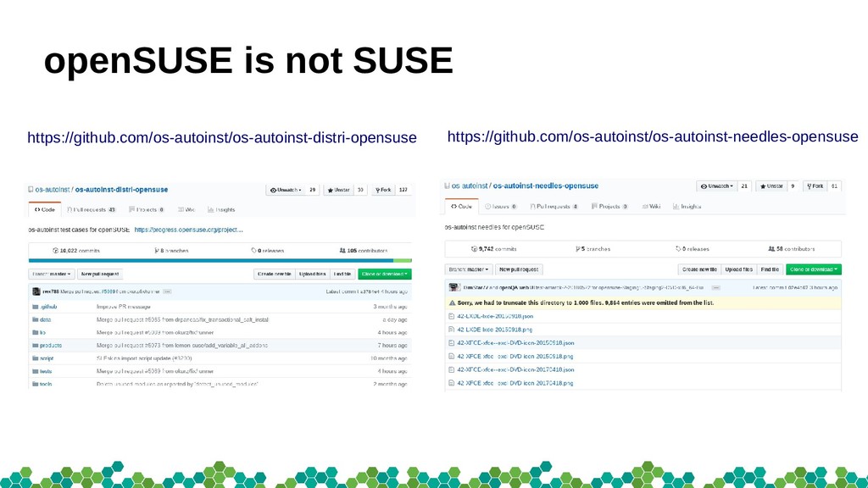Open Projects tab in needles-opensuse repo
868x488 pixels.
609,207
